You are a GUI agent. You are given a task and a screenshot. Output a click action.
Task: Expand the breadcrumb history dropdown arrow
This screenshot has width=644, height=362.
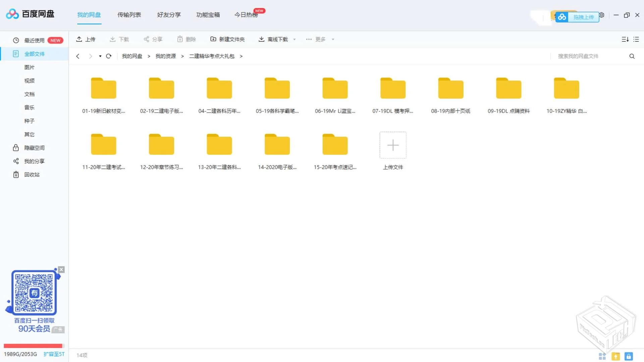100,56
